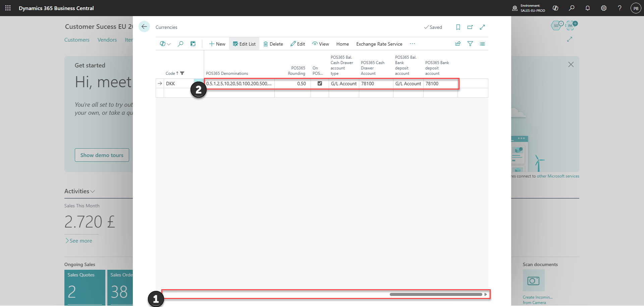Click the DKK code cell

(179, 84)
